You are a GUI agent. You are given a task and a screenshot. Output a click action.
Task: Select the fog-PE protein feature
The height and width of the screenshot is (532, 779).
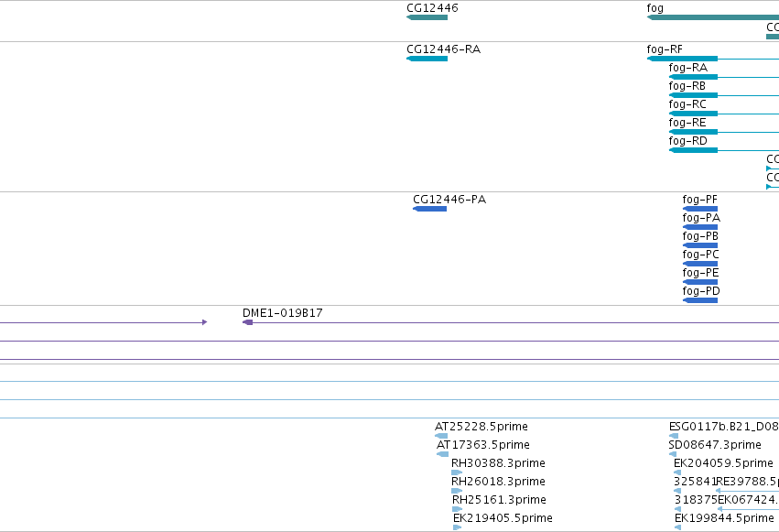(x=700, y=282)
